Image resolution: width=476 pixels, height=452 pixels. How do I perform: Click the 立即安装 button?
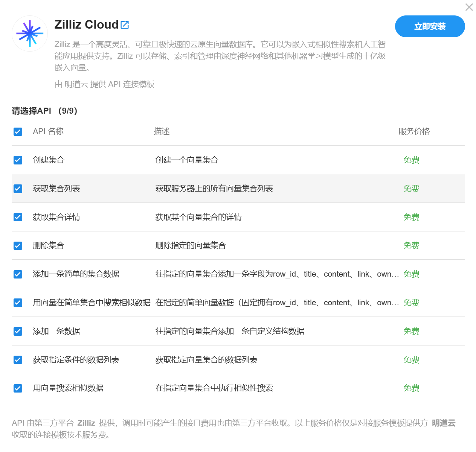[x=430, y=26]
